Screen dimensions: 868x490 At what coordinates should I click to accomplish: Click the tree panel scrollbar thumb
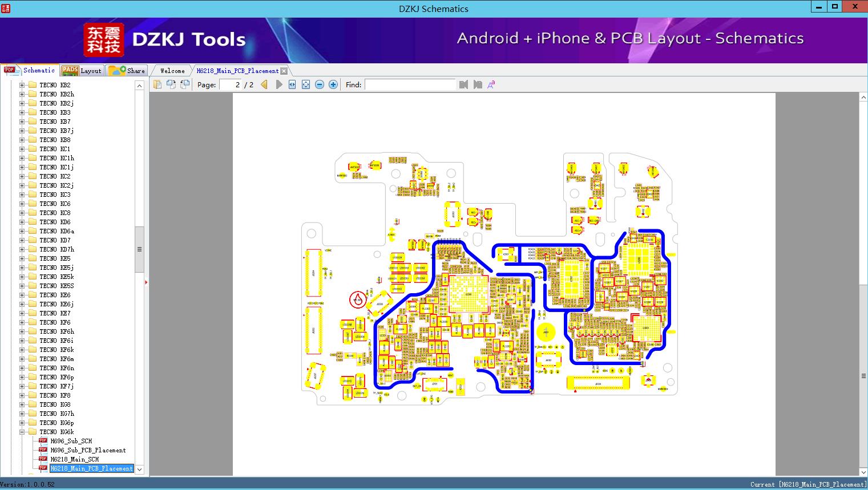[139, 249]
